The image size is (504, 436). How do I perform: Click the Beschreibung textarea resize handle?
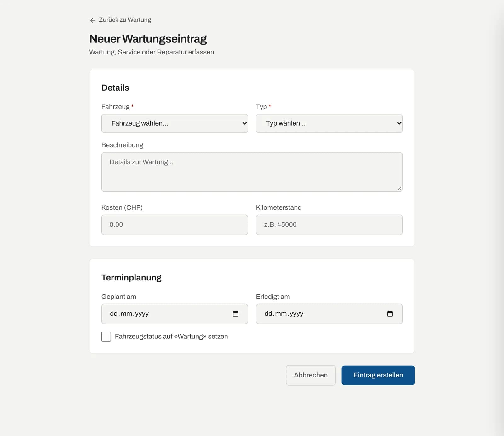click(x=399, y=189)
